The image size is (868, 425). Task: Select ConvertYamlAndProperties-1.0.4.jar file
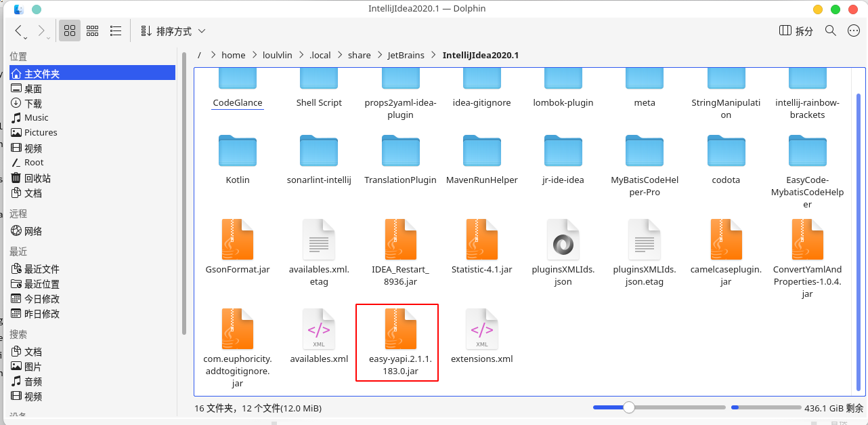coord(807,260)
